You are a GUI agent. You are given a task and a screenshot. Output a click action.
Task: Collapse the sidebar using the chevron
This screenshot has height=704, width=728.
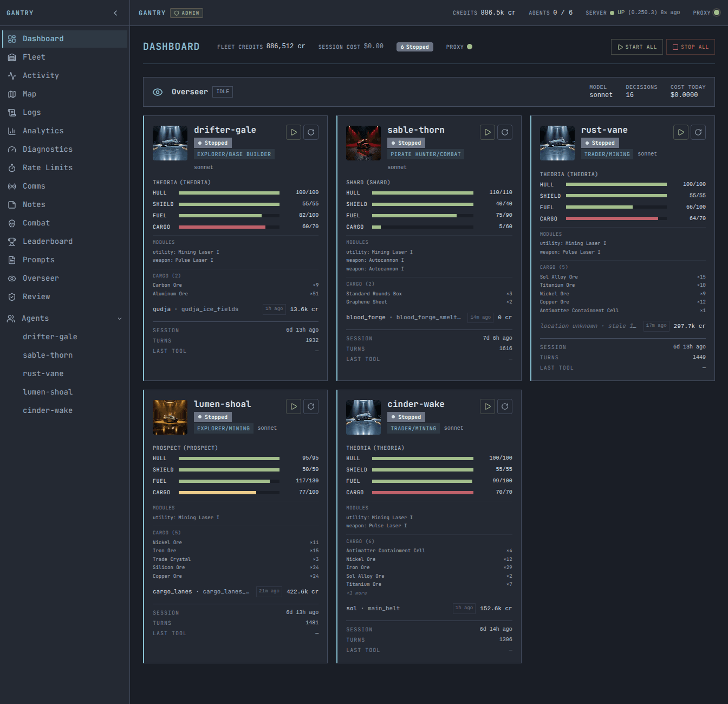pyautogui.click(x=115, y=13)
